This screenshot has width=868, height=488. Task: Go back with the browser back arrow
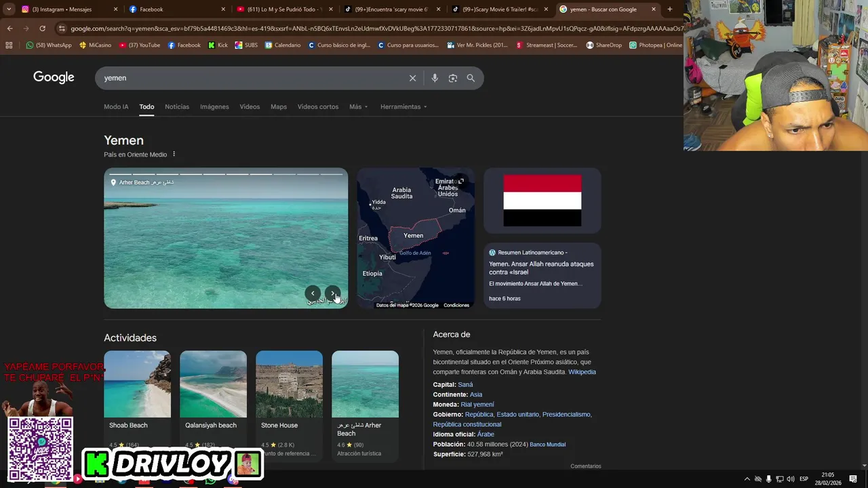tap(9, 28)
